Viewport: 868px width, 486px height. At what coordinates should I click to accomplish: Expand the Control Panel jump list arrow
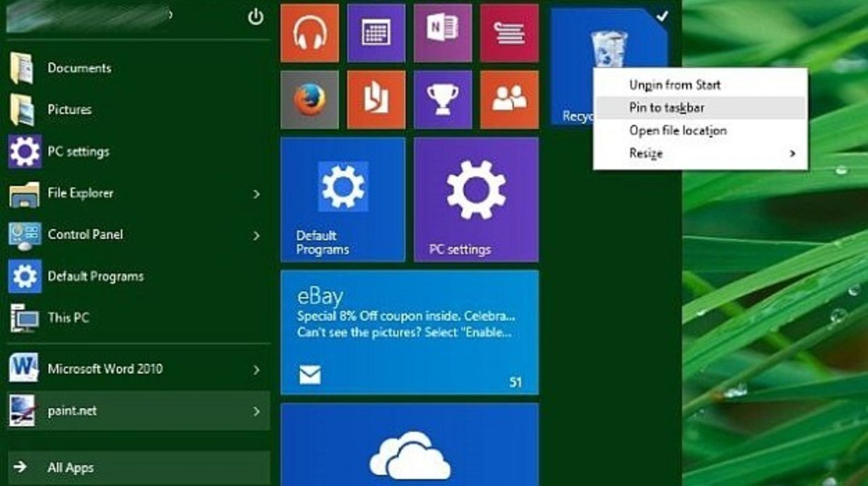click(x=256, y=236)
